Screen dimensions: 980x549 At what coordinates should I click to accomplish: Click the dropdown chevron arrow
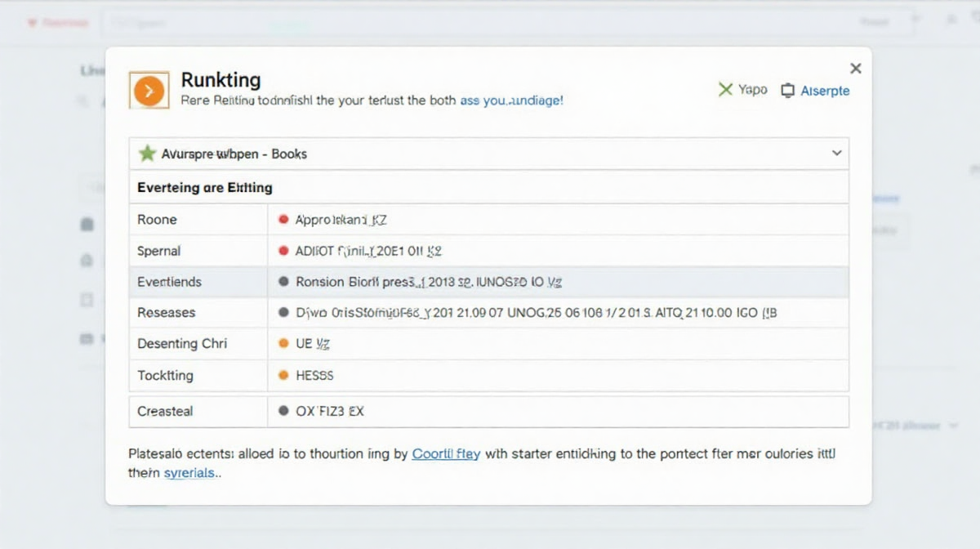pos(836,153)
